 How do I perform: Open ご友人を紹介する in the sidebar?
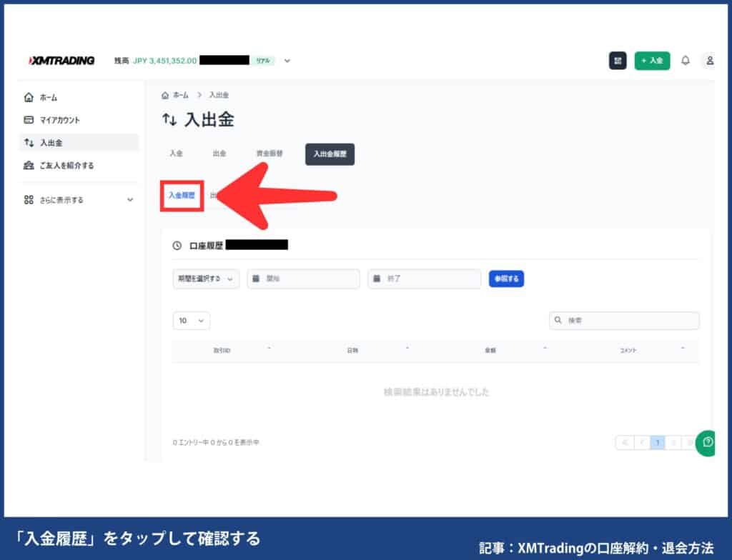click(79, 166)
